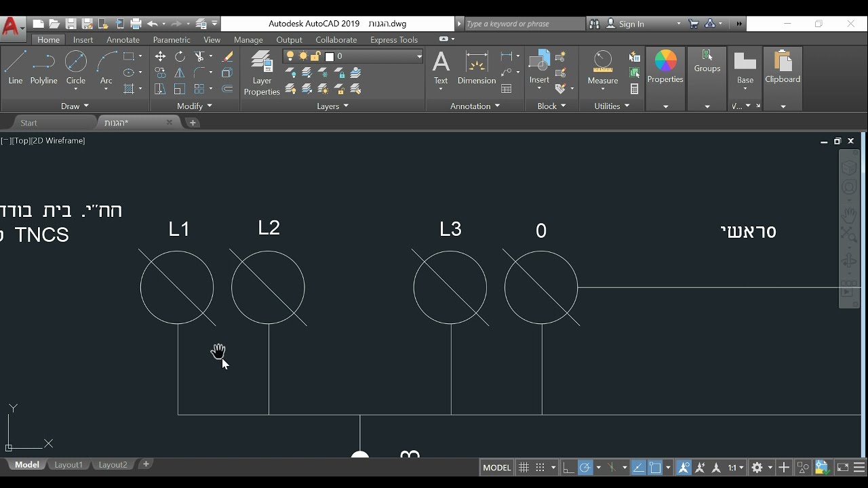Click the keyword search field
Viewport: 868px width, 488px height.
point(524,24)
